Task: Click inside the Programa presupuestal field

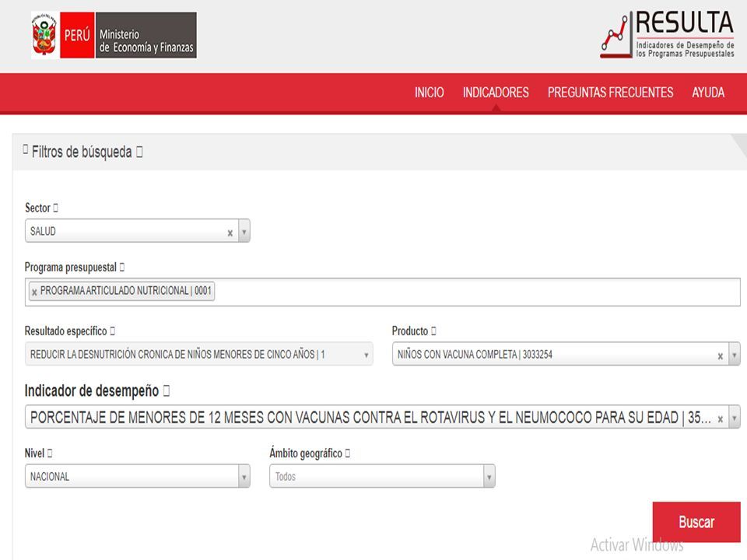Action: (x=383, y=292)
